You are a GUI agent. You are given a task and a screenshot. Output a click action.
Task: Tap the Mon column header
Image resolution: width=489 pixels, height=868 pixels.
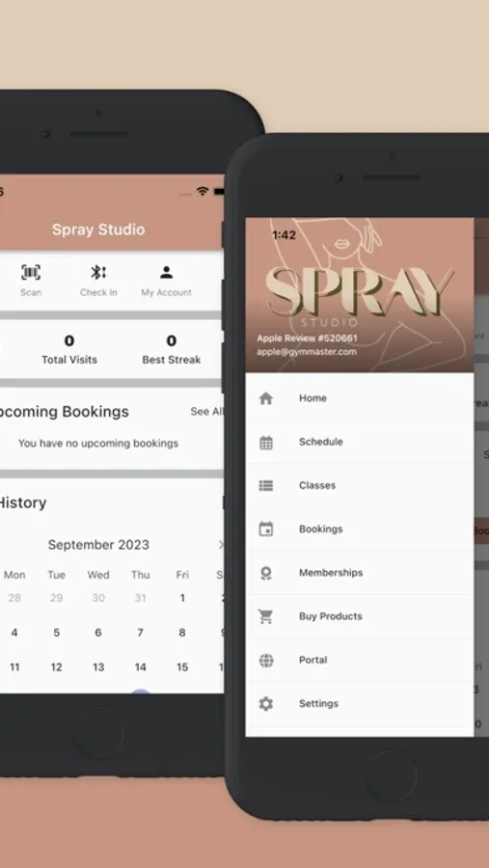pos(14,575)
